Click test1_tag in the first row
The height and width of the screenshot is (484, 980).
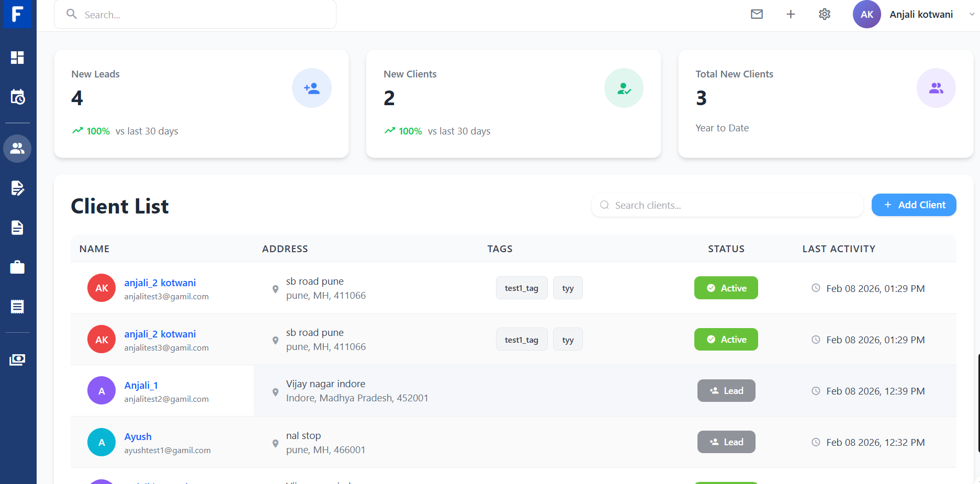[x=522, y=288]
